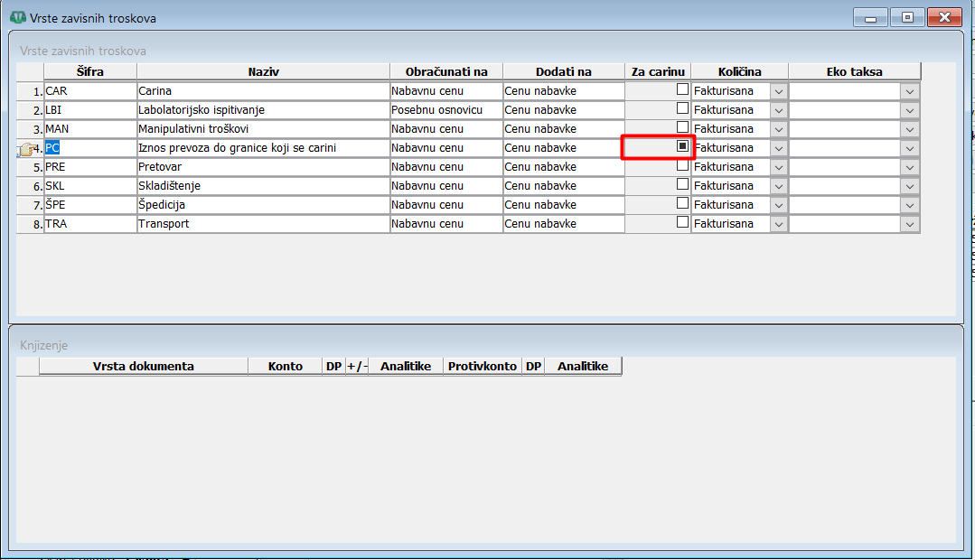Viewport: 975px width, 560px height.
Task: Click the +/- column header
Action: 357,366
